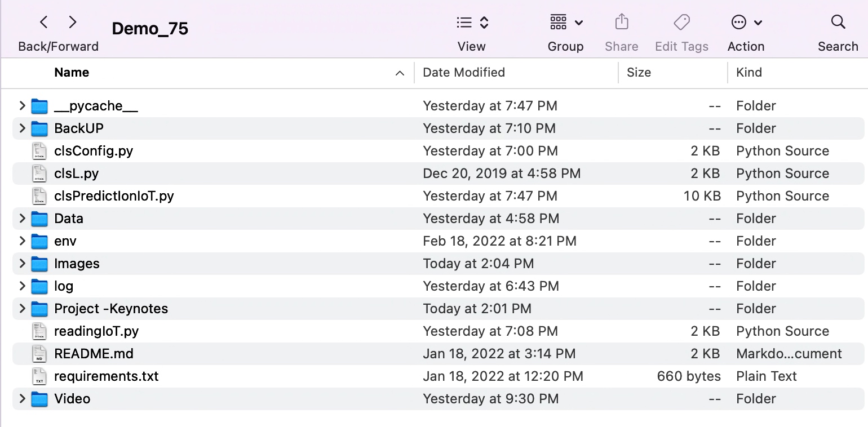Expand the Video folder chevron

(22, 399)
